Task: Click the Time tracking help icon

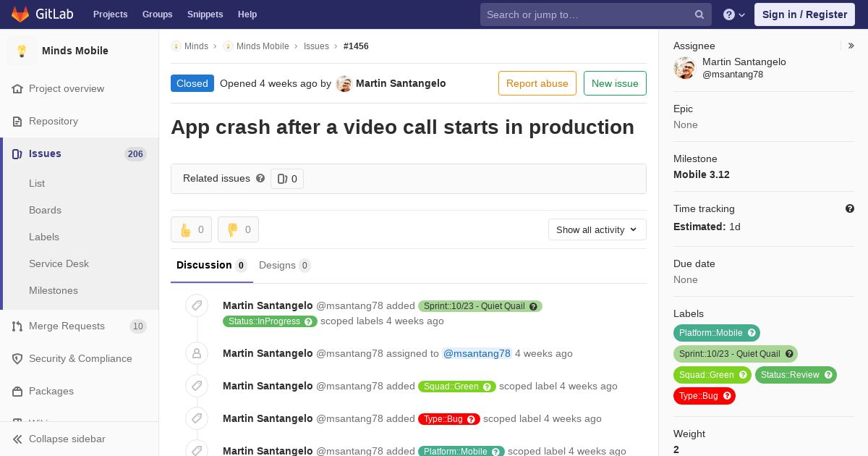Action: (850, 208)
